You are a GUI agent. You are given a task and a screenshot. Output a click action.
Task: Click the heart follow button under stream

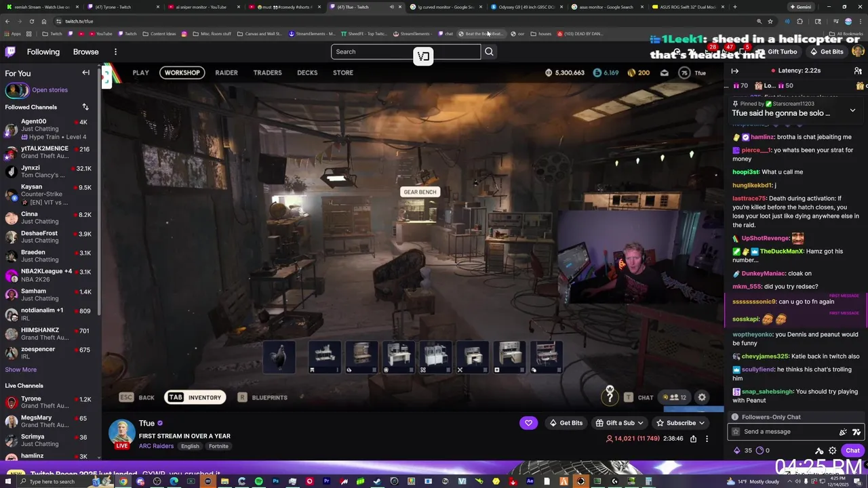(528, 423)
